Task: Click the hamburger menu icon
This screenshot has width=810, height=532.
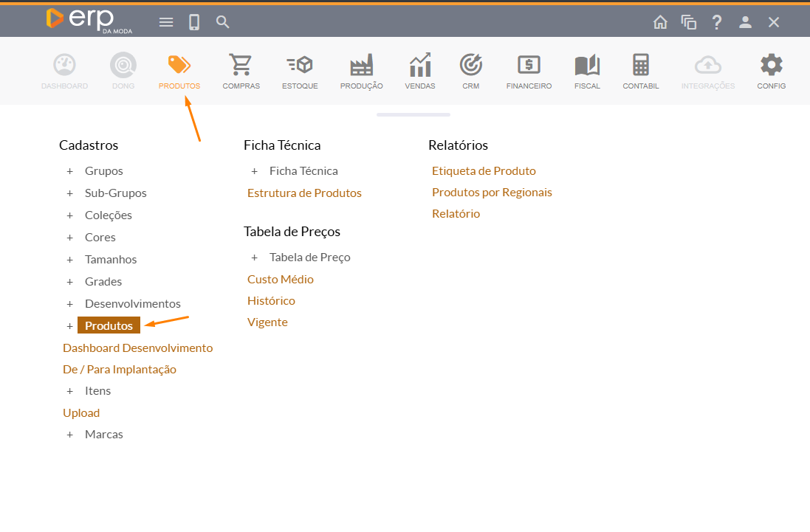Action: (166, 22)
